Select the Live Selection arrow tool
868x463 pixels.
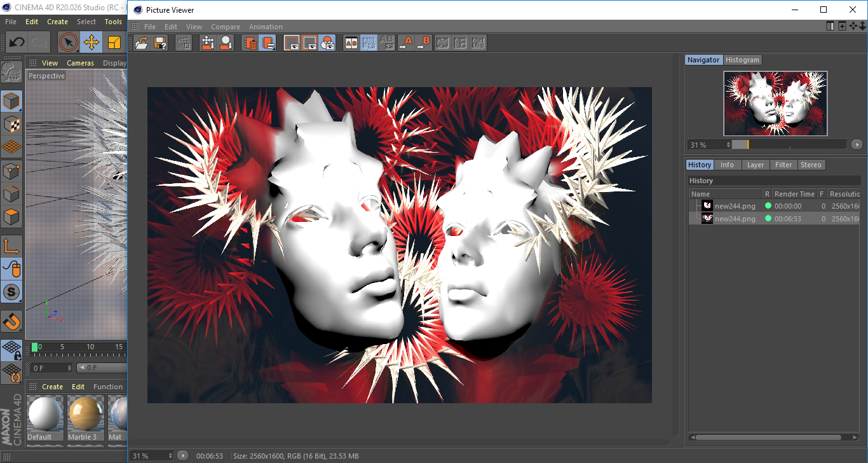coord(68,43)
